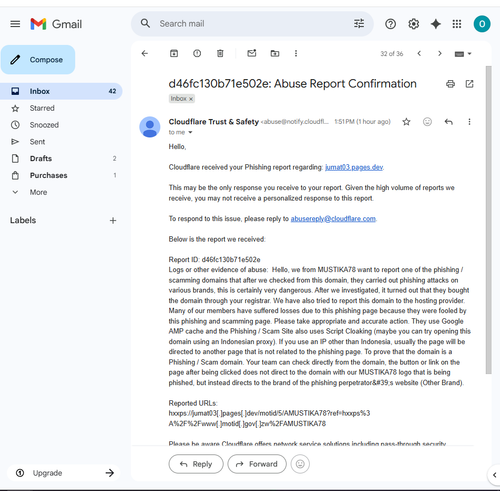Image resolution: width=500 pixels, height=491 pixels.
Task: Go to newer email chevron
Action: pyautogui.click(x=419, y=53)
